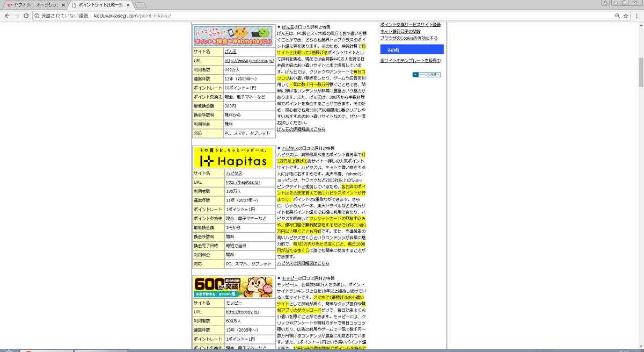Click the site security info icon
644x352 pixels.
(36, 16)
